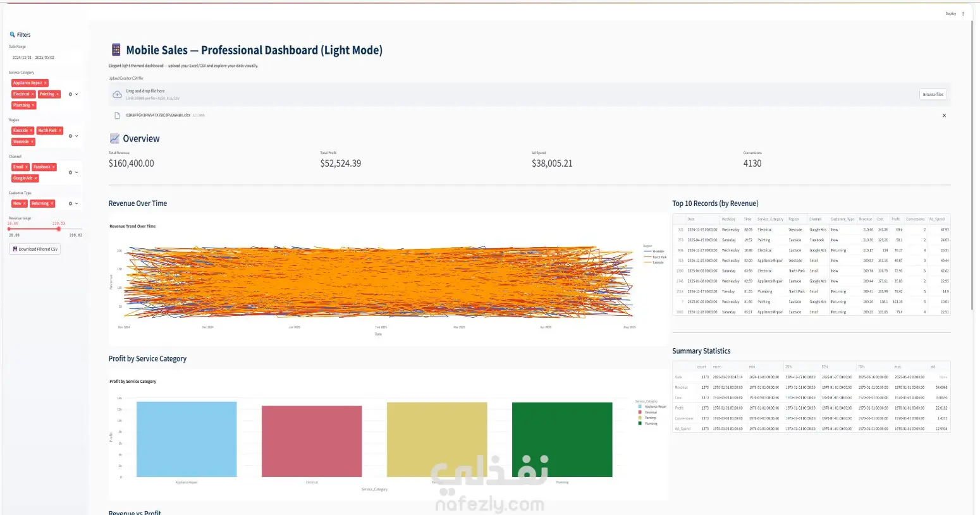The image size is (980, 515).
Task: Remove the Appliance Repair filter tag
Action: pyautogui.click(x=46, y=83)
